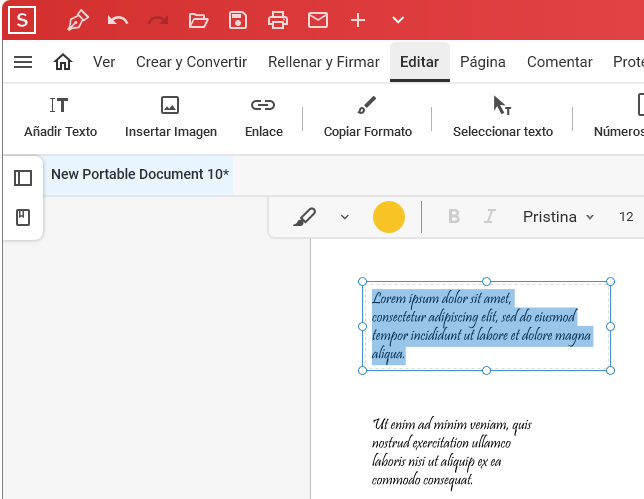644x499 pixels.
Task: Open the Pristina font dropdown
Action: (558, 217)
